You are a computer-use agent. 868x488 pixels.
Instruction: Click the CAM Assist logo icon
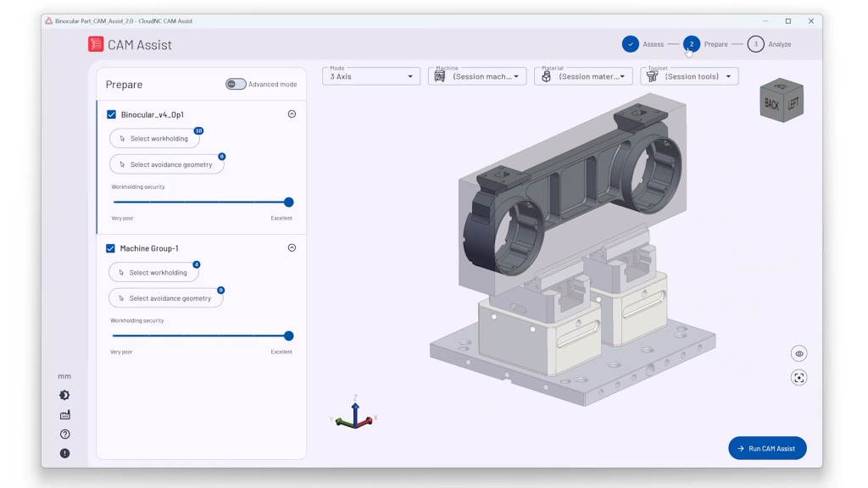tap(97, 45)
